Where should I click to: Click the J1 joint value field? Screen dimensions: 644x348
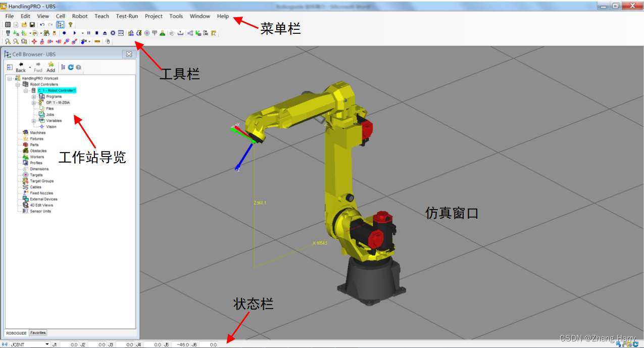click(x=69, y=344)
